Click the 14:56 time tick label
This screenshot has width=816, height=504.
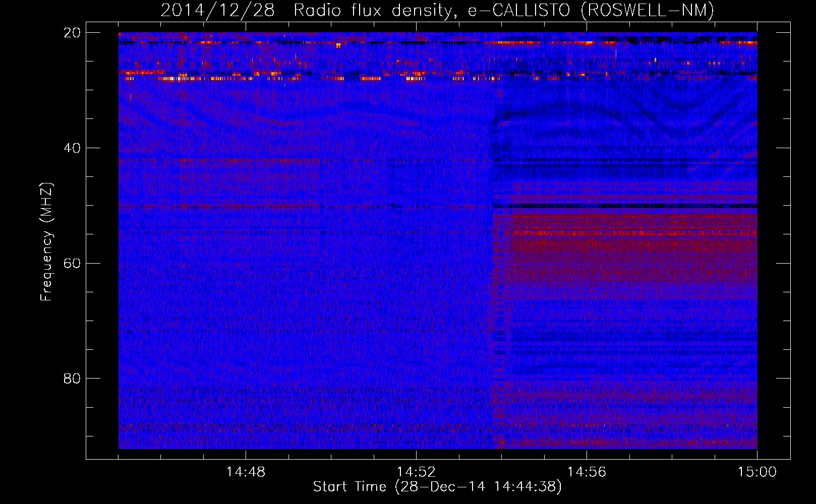click(587, 472)
